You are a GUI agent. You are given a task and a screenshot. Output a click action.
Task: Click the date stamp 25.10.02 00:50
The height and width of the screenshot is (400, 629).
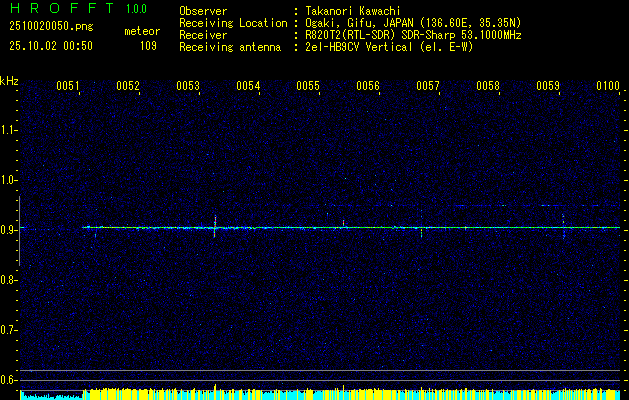[x=51, y=46]
